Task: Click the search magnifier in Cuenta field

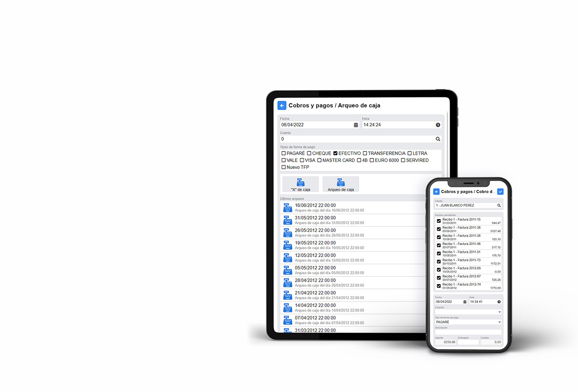Action: point(438,139)
